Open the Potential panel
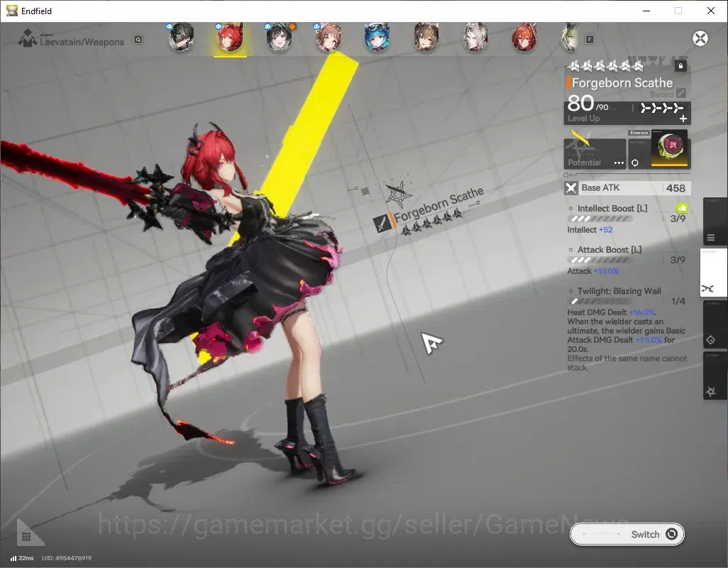This screenshot has width=728, height=568. tap(595, 153)
